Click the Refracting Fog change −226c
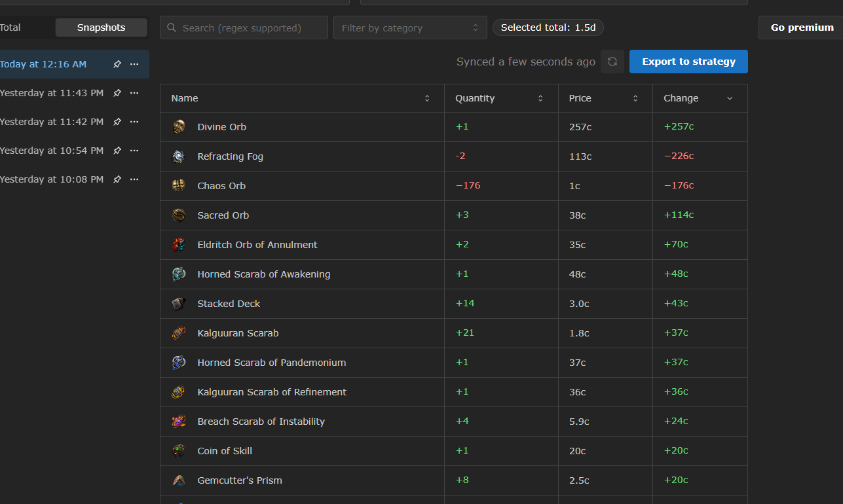The height and width of the screenshot is (504, 843). click(x=679, y=156)
